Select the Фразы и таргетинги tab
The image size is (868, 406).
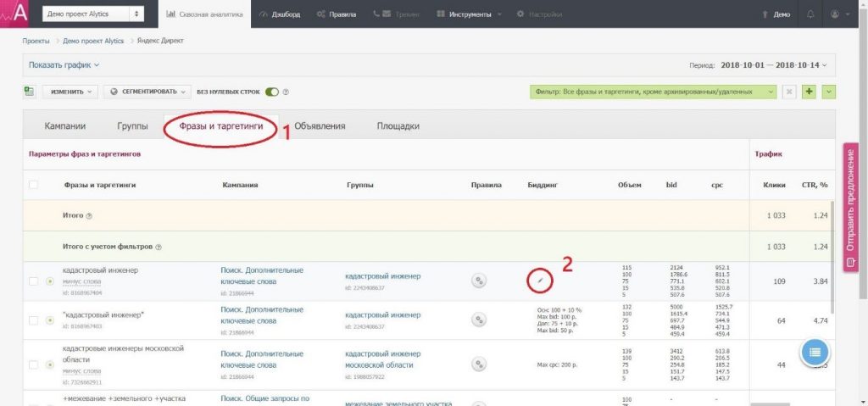pos(220,126)
